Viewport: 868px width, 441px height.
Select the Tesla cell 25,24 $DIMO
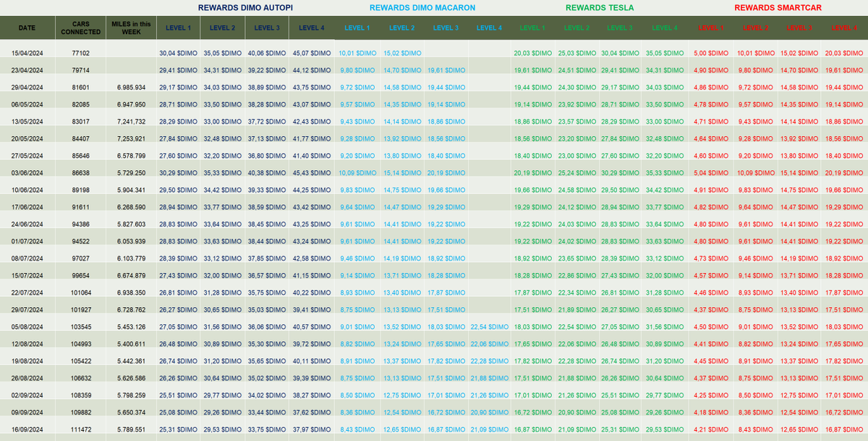pos(576,173)
